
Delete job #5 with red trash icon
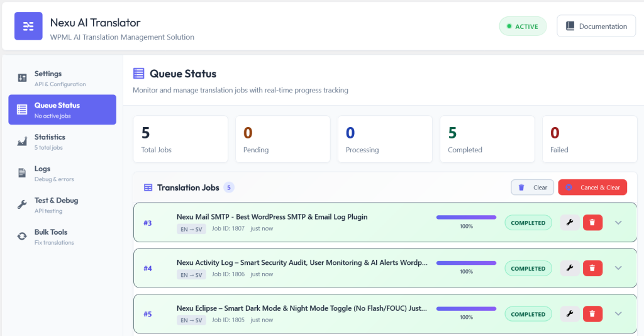(x=592, y=314)
